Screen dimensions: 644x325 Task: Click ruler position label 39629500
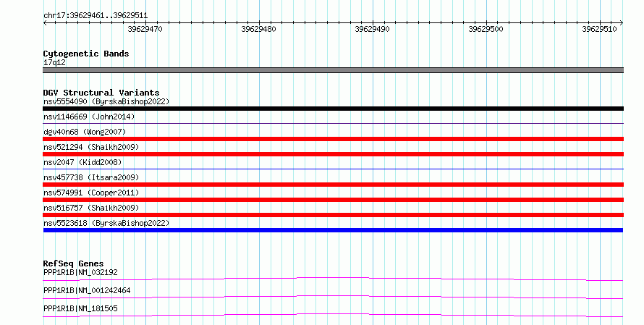486,29
